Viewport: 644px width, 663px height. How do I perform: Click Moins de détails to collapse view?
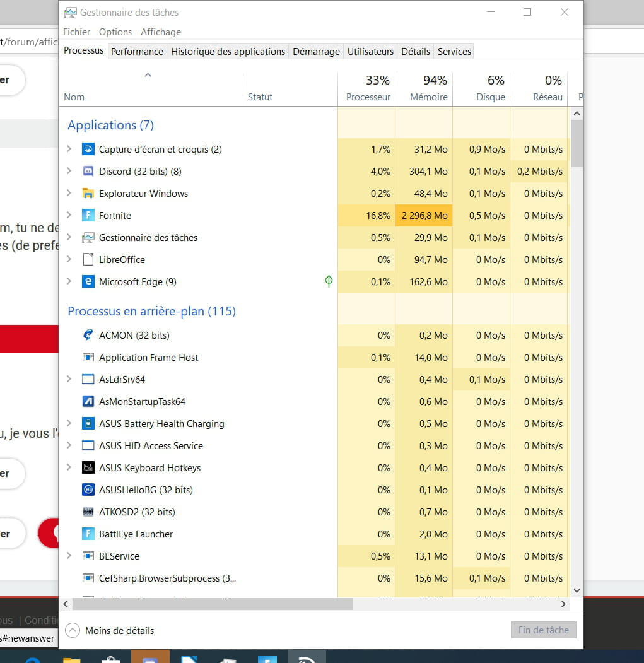[110, 630]
